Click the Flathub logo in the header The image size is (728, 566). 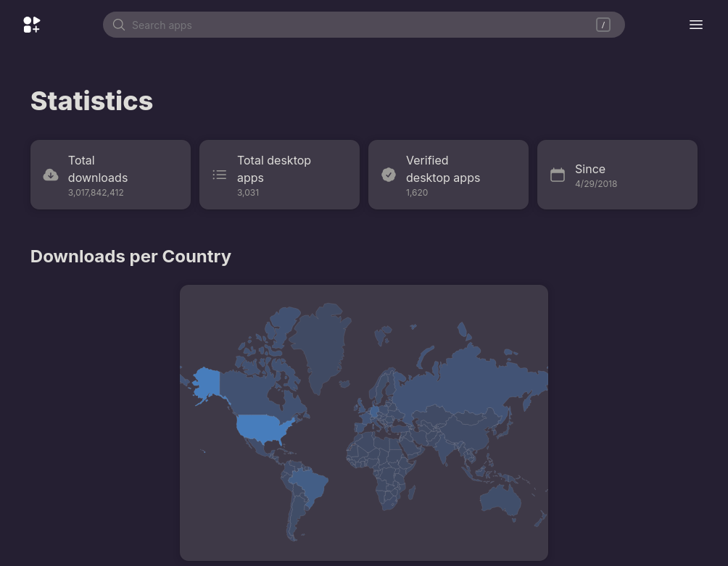[x=32, y=25]
